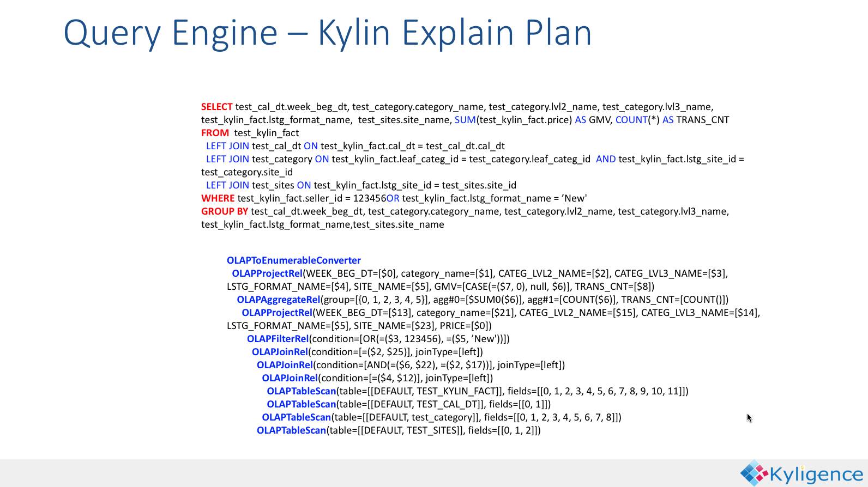
Task: Click OLAPTableScan for TEST_SITES
Action: 292,430
